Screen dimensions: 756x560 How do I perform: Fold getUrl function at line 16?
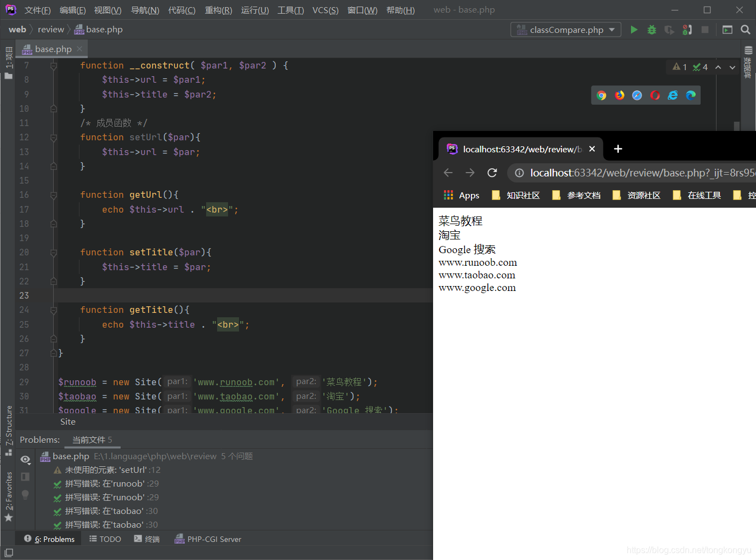point(54,195)
